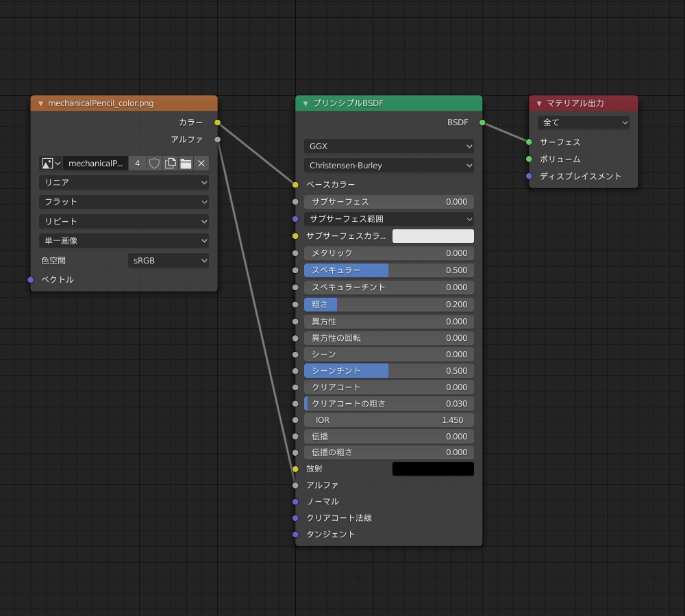Adjust the クリアコートの粗さ slider

389,404
